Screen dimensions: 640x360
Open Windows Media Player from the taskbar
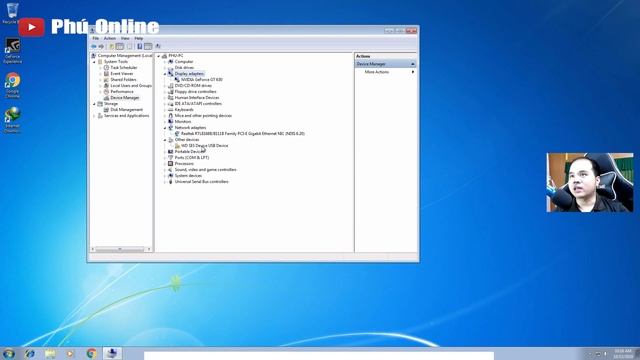(x=71, y=353)
